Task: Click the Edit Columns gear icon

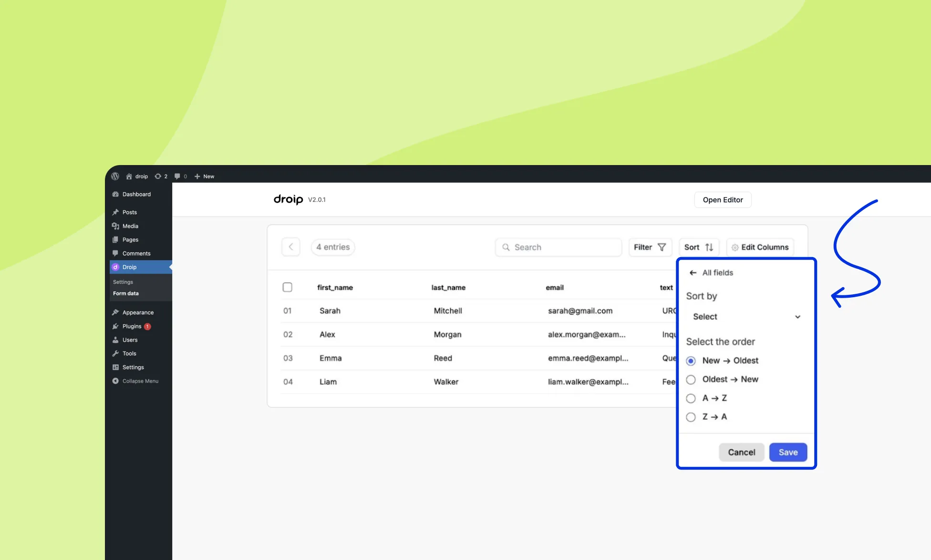Action: (735, 247)
